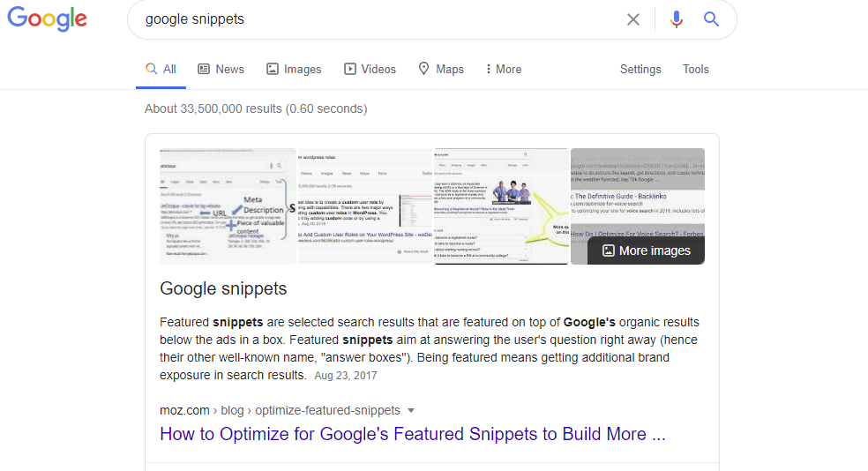Click the Aug 23, 2017 date
The height and width of the screenshot is (471, 868).
pos(346,376)
